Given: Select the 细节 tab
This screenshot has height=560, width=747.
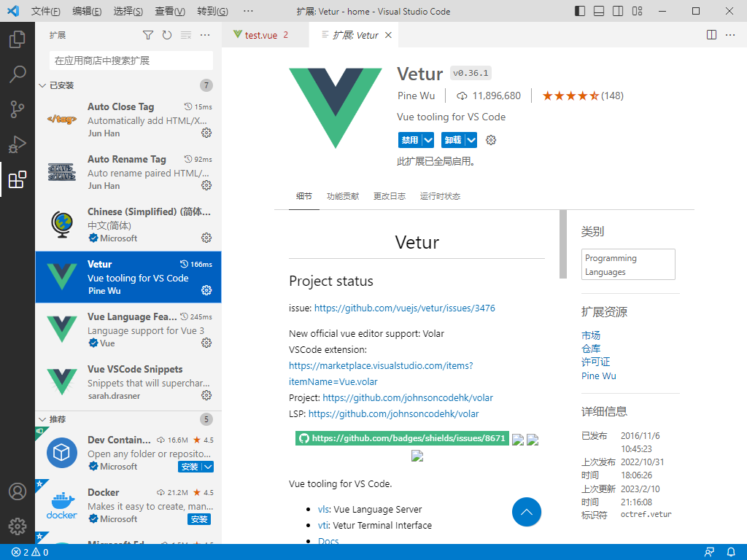Looking at the screenshot, I should [304, 196].
